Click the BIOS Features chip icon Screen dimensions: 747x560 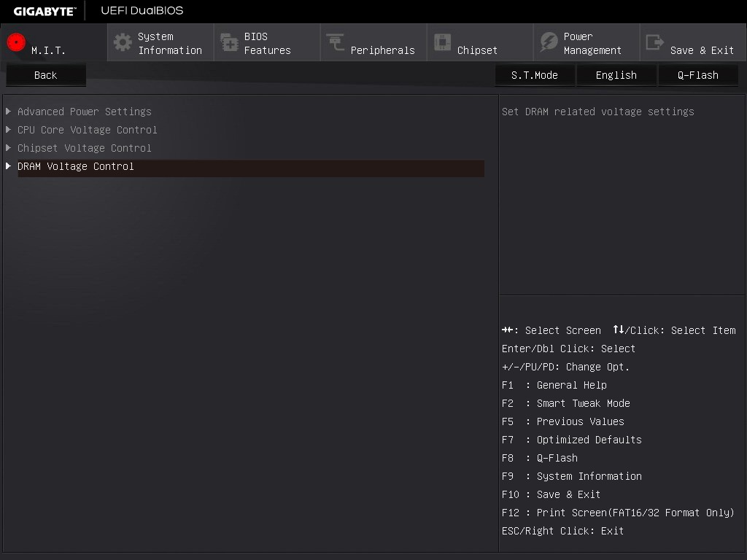coord(229,42)
